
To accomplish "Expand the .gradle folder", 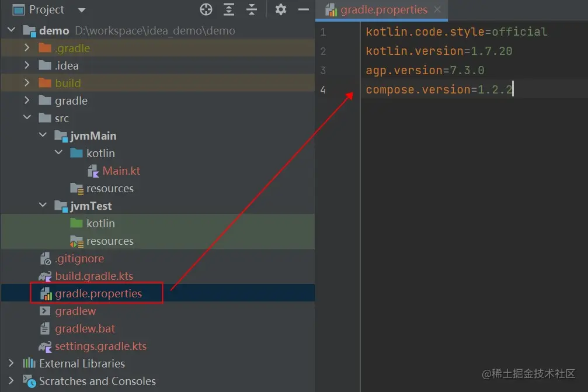I will pos(27,48).
